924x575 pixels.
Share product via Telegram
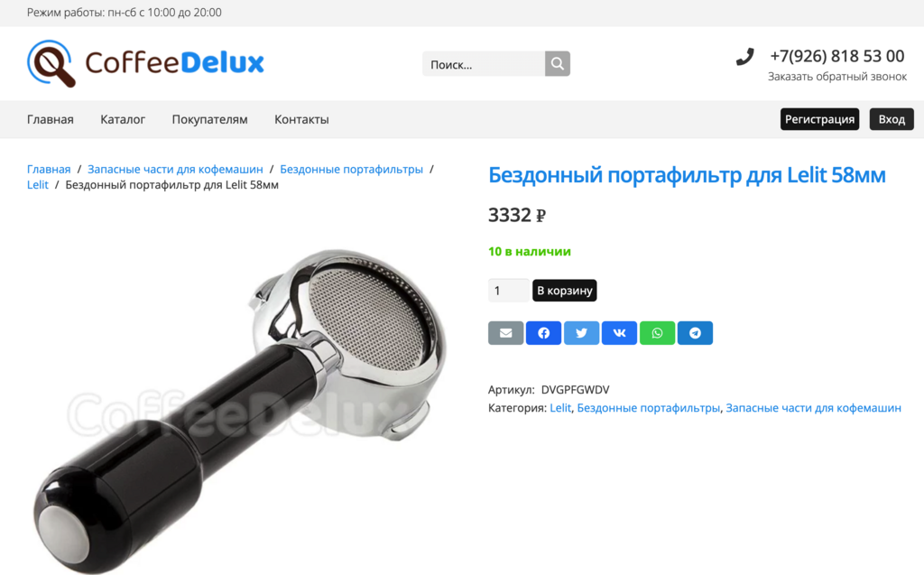[696, 333]
